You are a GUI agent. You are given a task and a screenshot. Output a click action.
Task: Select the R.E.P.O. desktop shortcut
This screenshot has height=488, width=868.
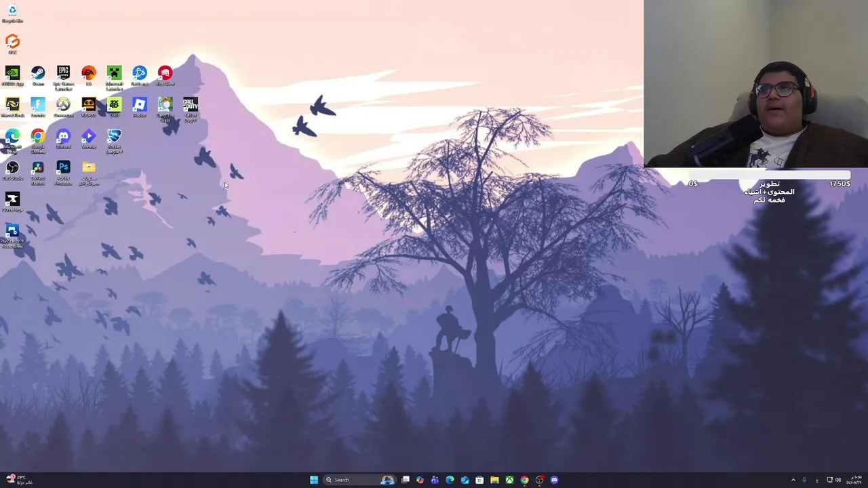click(89, 107)
